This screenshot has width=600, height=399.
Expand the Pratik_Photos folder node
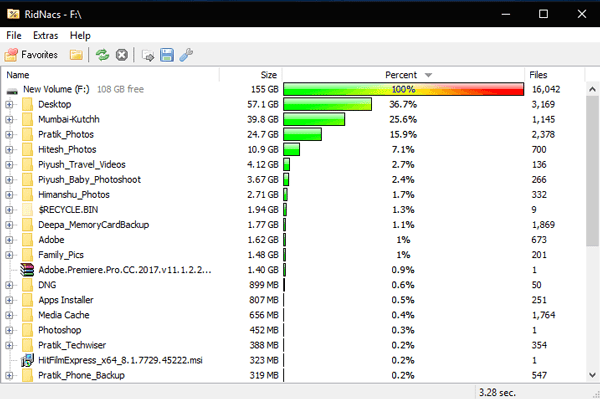9,135
